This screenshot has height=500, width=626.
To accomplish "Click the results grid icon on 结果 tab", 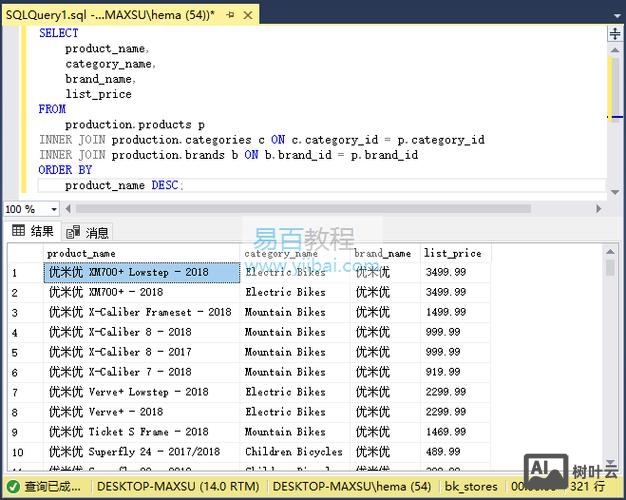I will (18, 230).
